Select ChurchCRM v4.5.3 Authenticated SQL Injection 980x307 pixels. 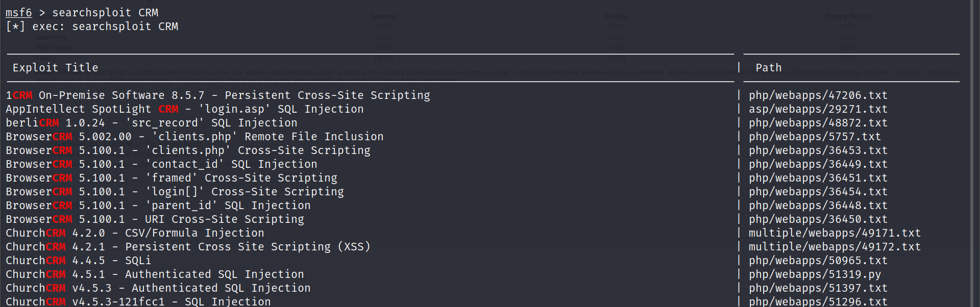pos(158,288)
